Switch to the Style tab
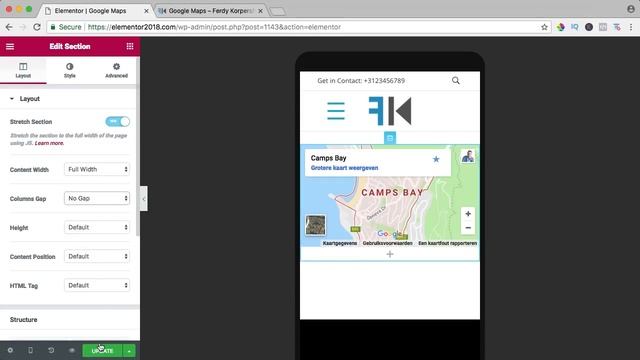 pos(70,71)
